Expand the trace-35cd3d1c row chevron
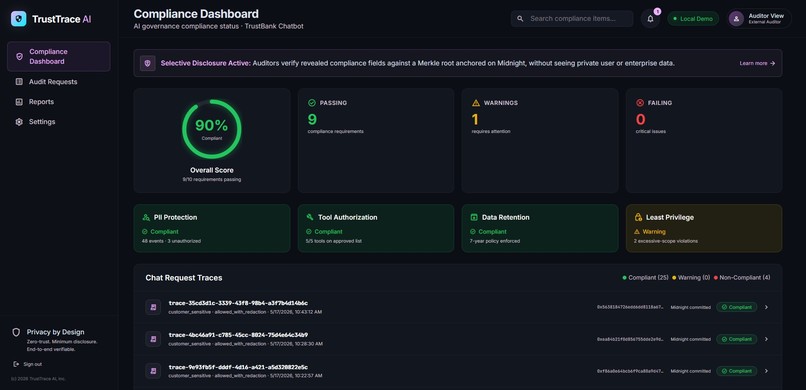 [x=766, y=307]
